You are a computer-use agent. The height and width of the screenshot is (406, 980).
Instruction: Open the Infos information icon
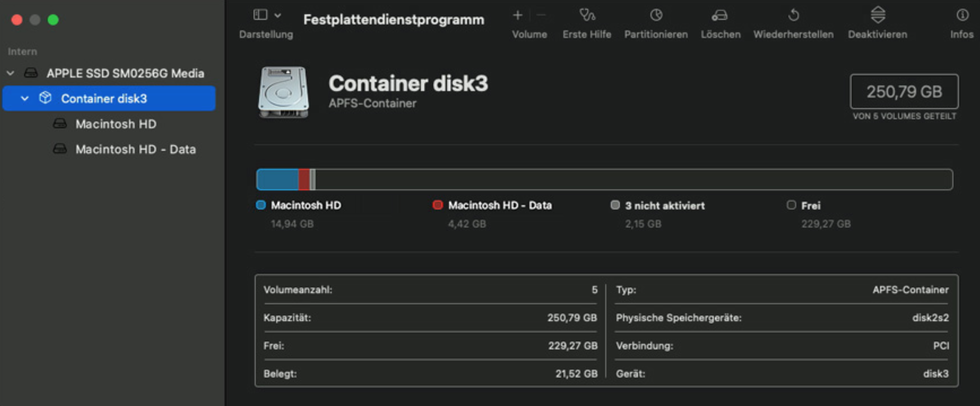(962, 16)
